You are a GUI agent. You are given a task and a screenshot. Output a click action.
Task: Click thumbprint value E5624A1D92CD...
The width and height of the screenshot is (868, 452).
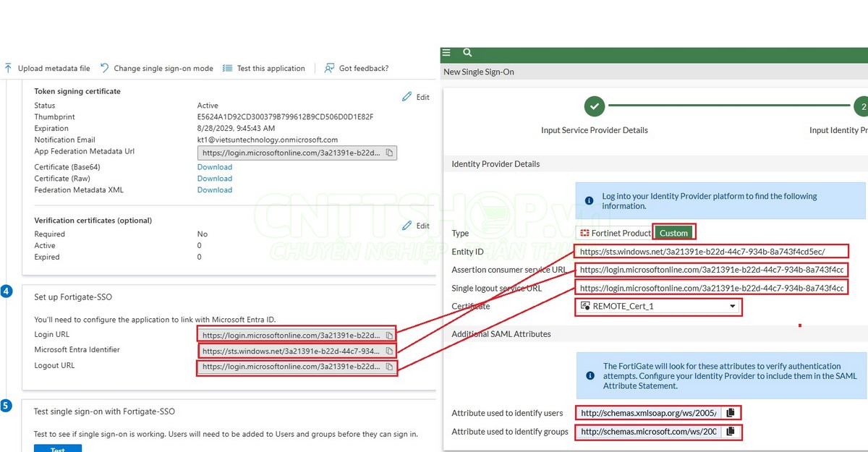[285, 117]
